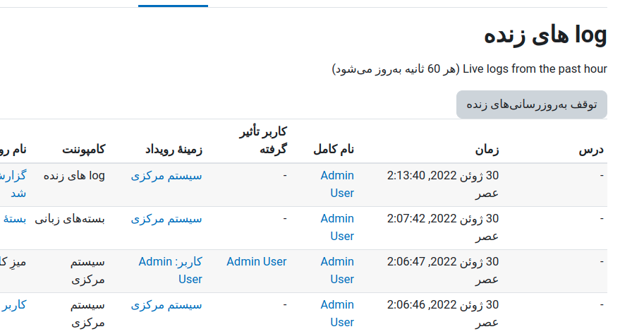Open سیستم مرکزی context link in 2:06:46 row

tap(166, 305)
